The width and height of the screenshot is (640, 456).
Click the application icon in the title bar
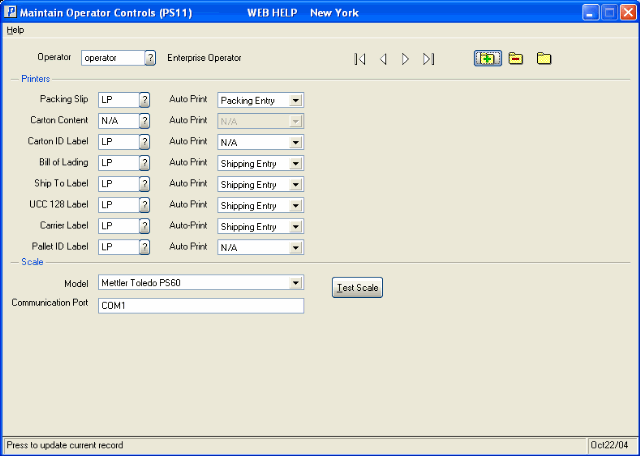[10, 12]
